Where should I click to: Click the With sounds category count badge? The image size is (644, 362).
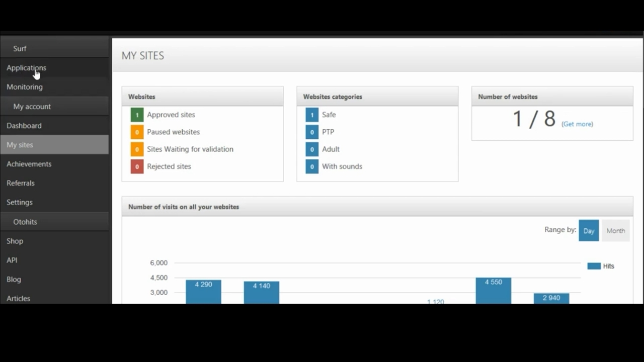click(312, 166)
